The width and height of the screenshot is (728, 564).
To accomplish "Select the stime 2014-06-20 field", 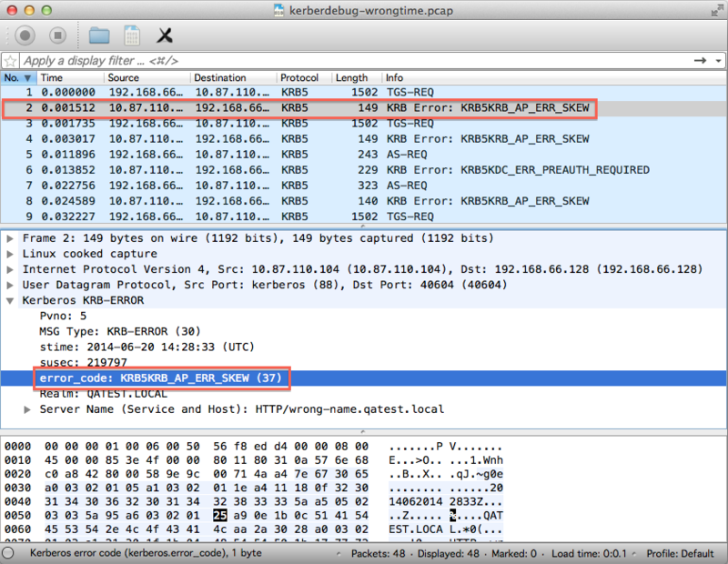I will (147, 347).
